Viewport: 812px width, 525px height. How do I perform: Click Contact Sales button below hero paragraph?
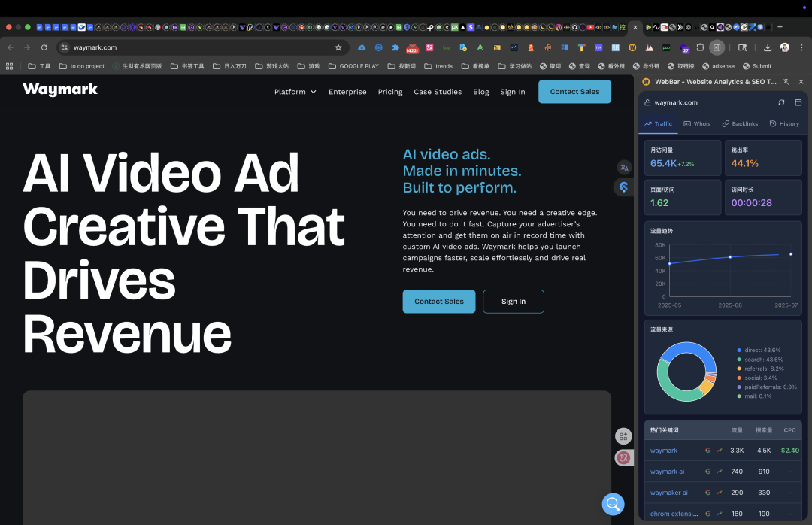pos(439,301)
